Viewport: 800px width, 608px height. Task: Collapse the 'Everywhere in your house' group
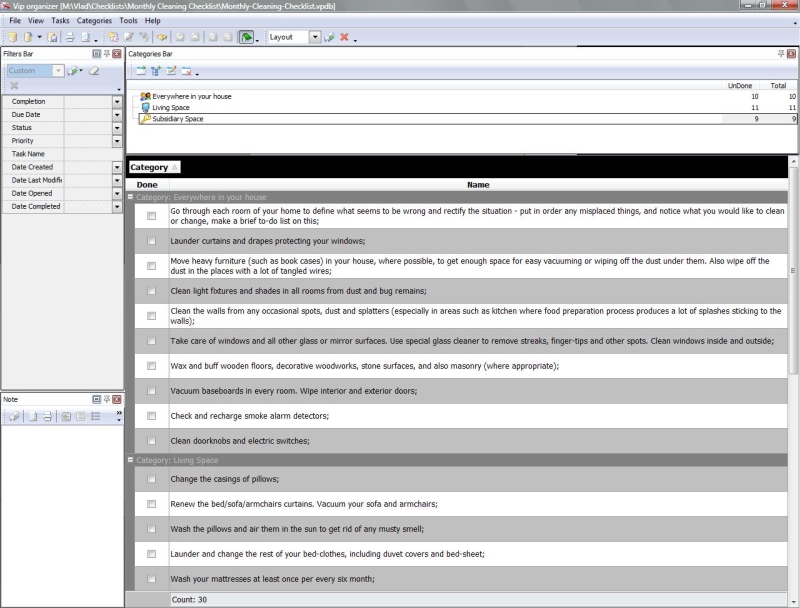click(x=131, y=197)
